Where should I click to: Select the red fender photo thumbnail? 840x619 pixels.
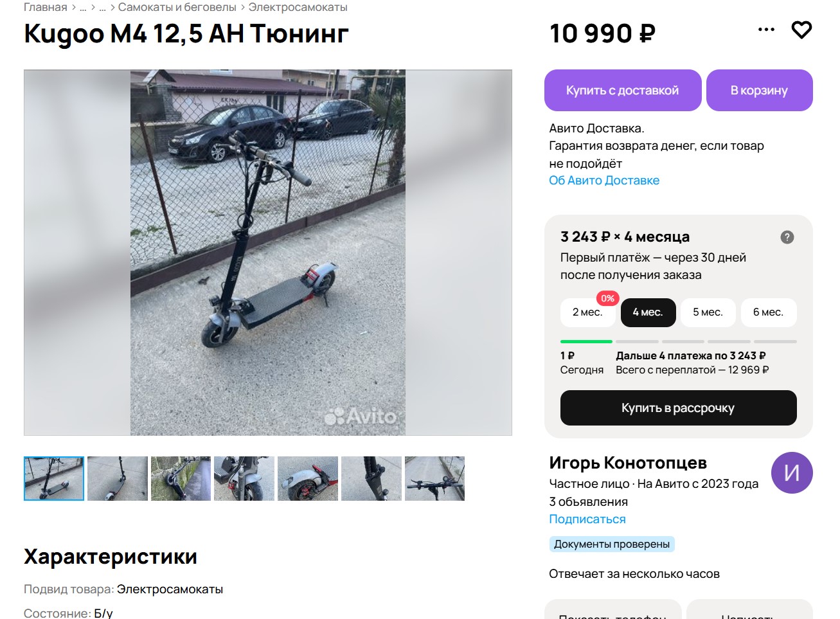(308, 478)
